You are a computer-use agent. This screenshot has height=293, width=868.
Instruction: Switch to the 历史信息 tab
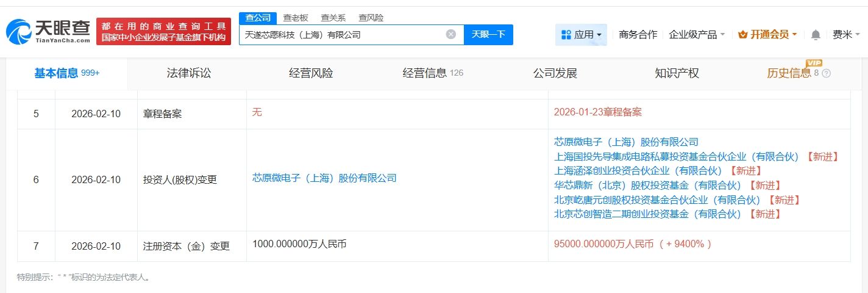[x=789, y=73]
